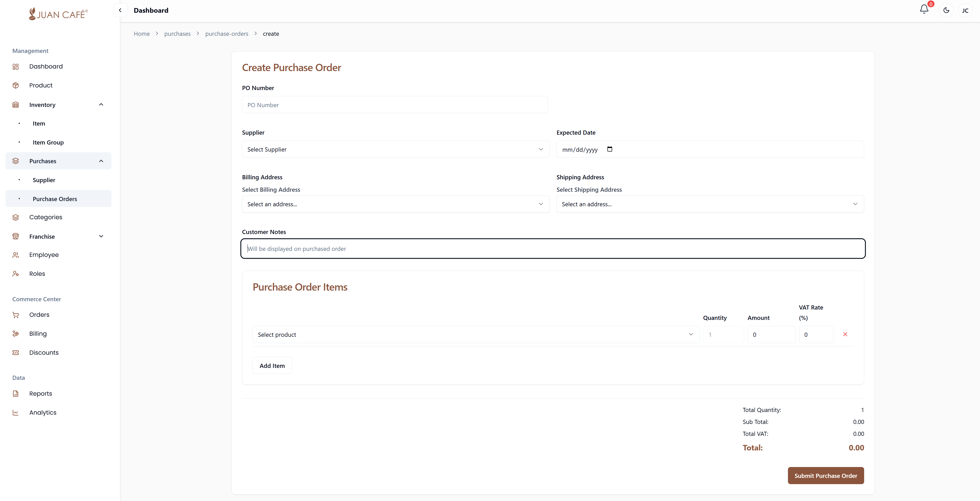
Task: Expand the Franchise sidebar section
Action: (101, 236)
